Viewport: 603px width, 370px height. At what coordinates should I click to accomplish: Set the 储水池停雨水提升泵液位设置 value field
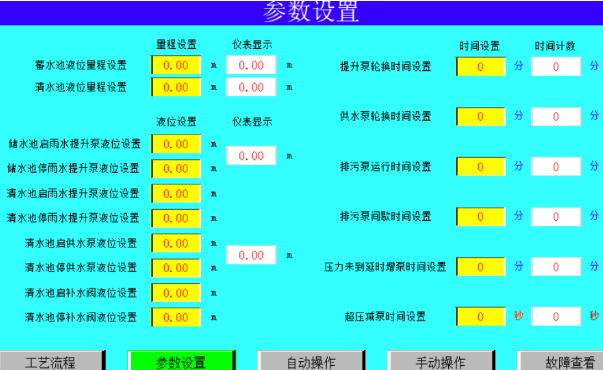click(176, 168)
